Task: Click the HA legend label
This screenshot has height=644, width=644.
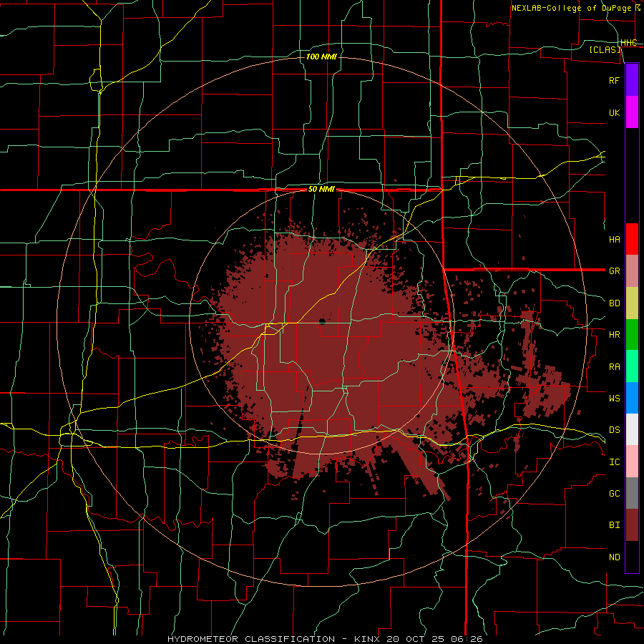Action: [614, 240]
